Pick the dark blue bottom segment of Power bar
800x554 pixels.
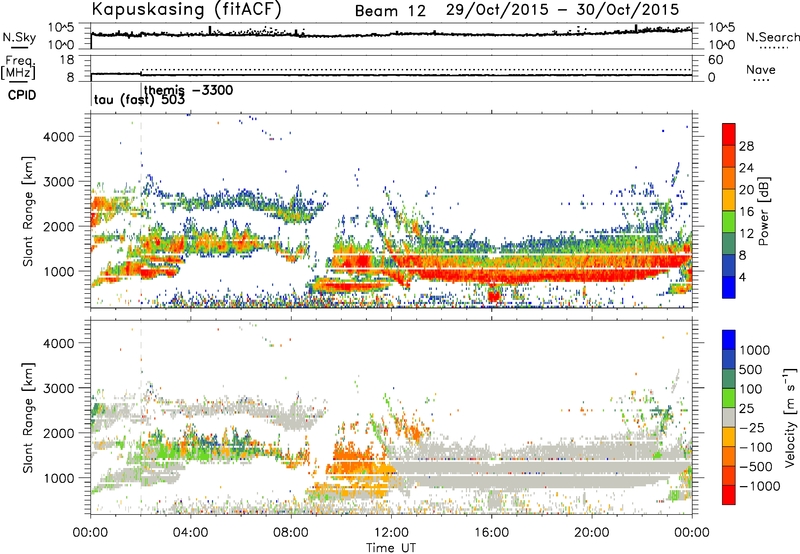pyautogui.click(x=729, y=288)
